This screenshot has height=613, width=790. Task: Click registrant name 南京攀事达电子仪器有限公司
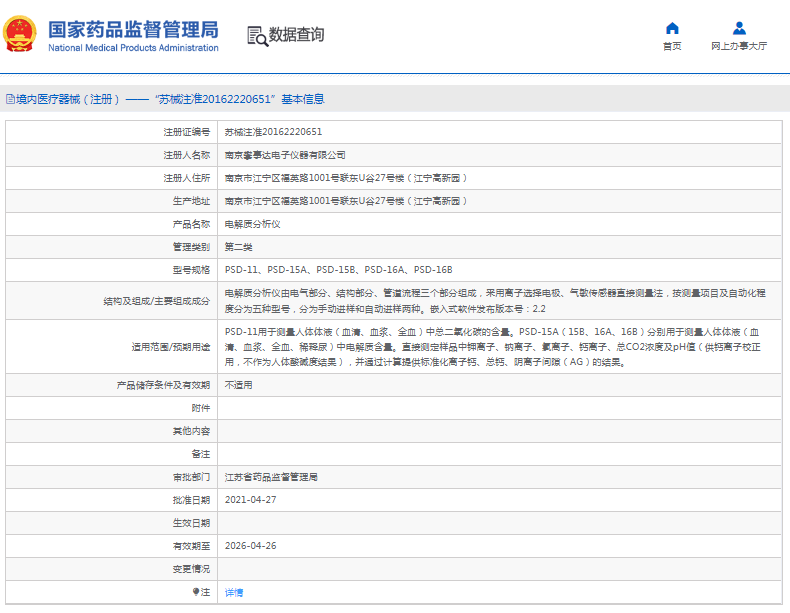[x=285, y=155]
